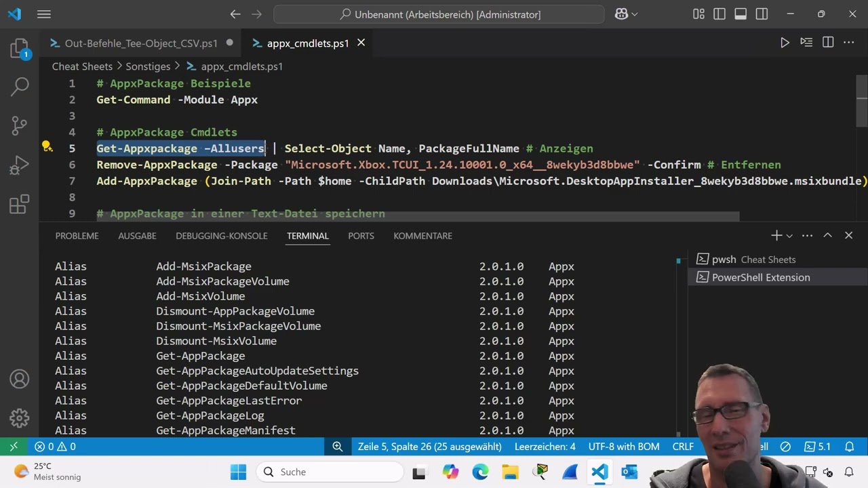Run selection with the run-lines icon
Screen dimensions: 868x488
coord(806,43)
